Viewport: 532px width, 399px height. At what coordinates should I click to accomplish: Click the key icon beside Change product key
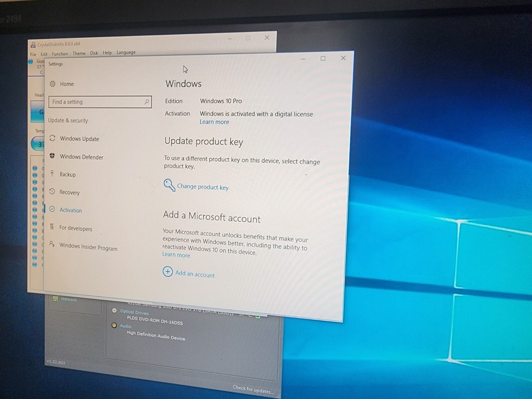(169, 185)
